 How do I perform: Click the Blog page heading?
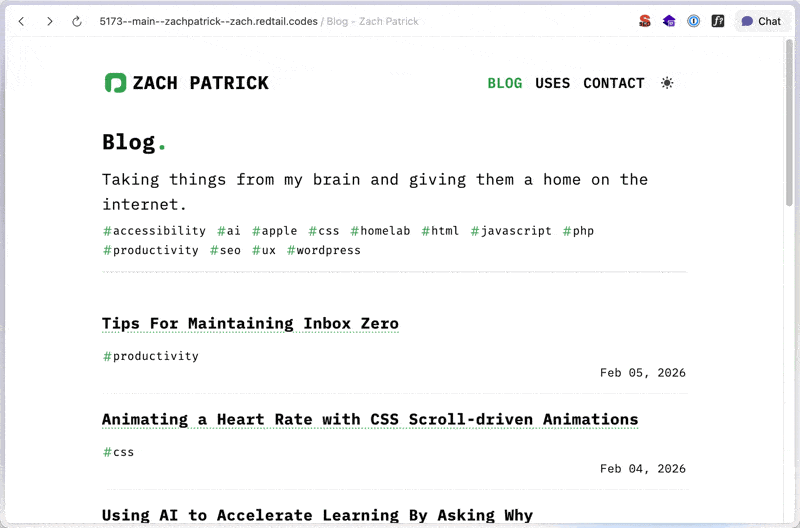pos(134,142)
